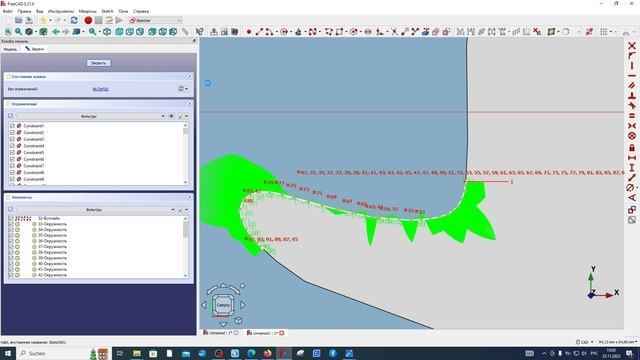Toggle the elements filter master checkbox
Image resolution: width=640 pixels, height=360 pixels.
click(x=11, y=209)
